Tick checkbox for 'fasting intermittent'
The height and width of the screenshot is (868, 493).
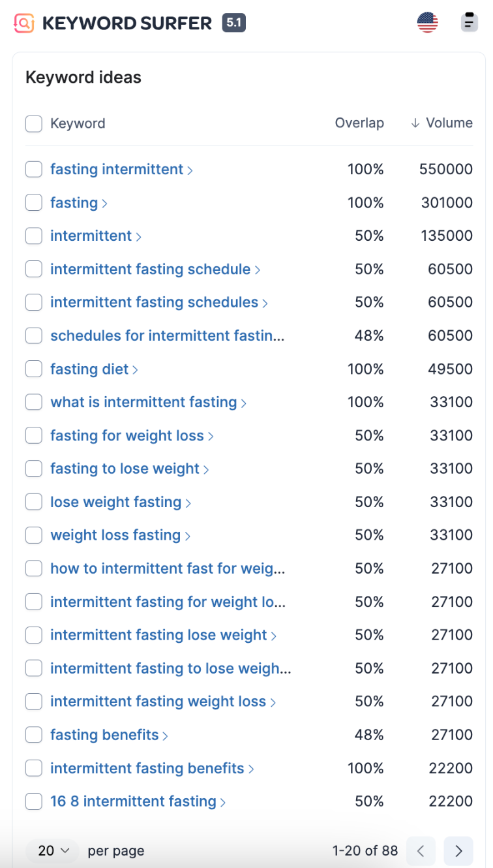(x=34, y=170)
